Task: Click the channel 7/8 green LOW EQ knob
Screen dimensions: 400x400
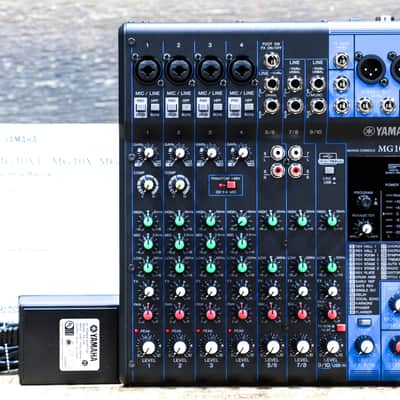Action: pyautogui.click(x=302, y=267)
